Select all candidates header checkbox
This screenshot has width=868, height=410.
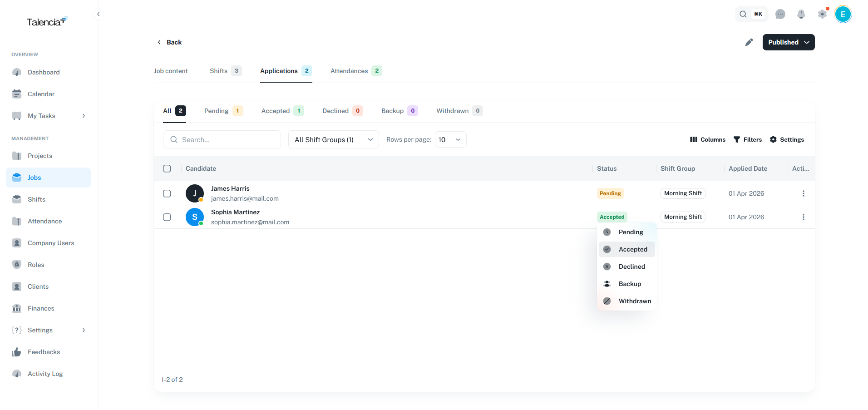pyautogui.click(x=167, y=168)
